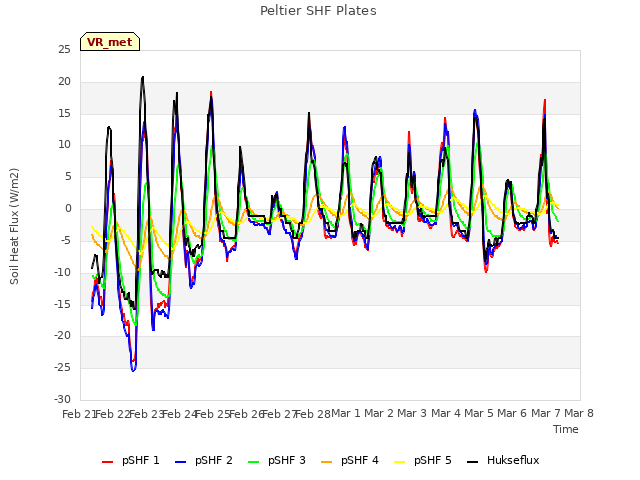Click the 0 y-axis tick label

tap(68, 209)
